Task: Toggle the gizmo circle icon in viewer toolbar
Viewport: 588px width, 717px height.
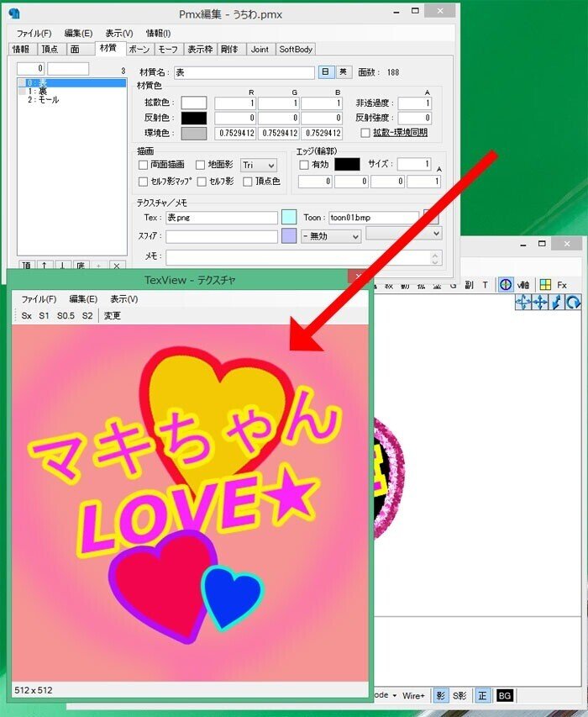Action: pos(506,284)
